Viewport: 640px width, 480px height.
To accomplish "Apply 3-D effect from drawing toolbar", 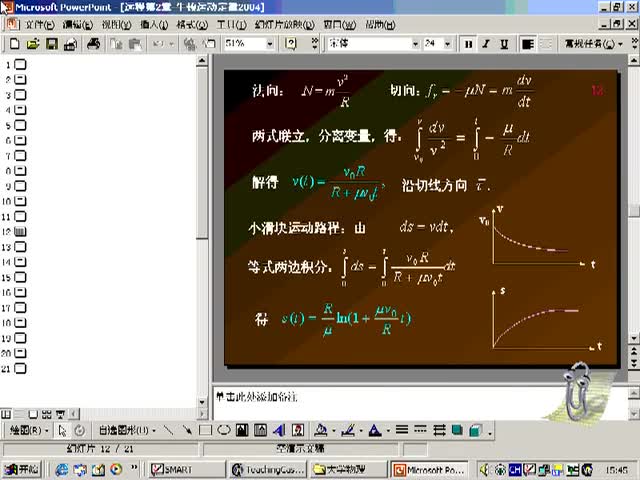I will pyautogui.click(x=475, y=430).
